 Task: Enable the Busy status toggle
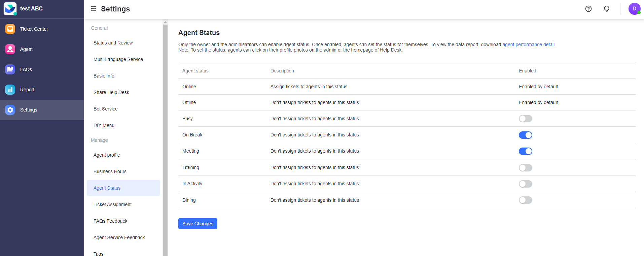pos(525,119)
